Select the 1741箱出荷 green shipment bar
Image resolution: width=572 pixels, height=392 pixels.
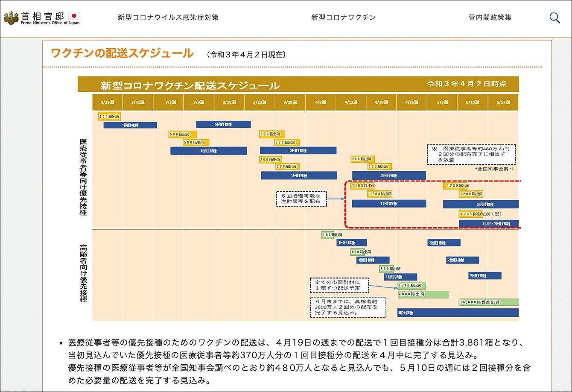coord(411,285)
